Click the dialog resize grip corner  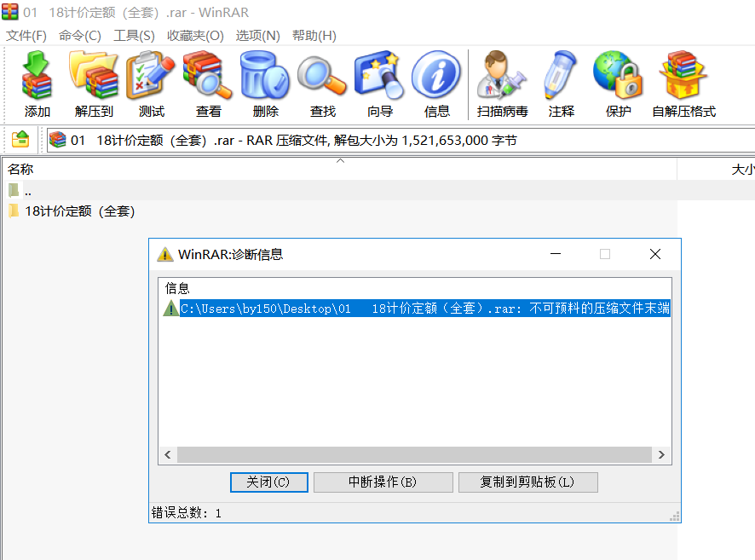tap(675, 517)
